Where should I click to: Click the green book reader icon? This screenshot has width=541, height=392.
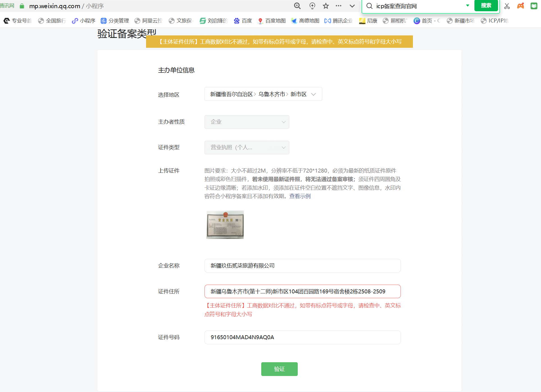tap(534, 6)
